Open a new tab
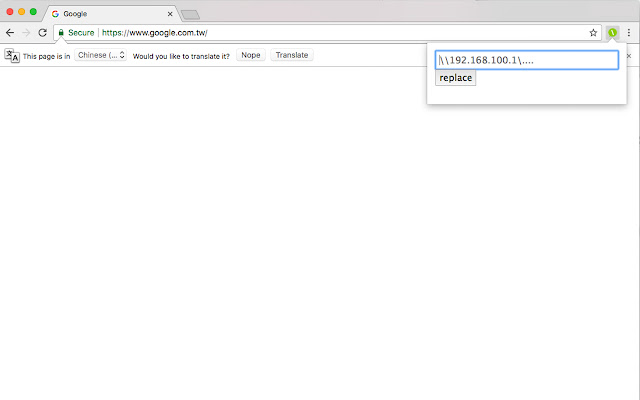 190,14
